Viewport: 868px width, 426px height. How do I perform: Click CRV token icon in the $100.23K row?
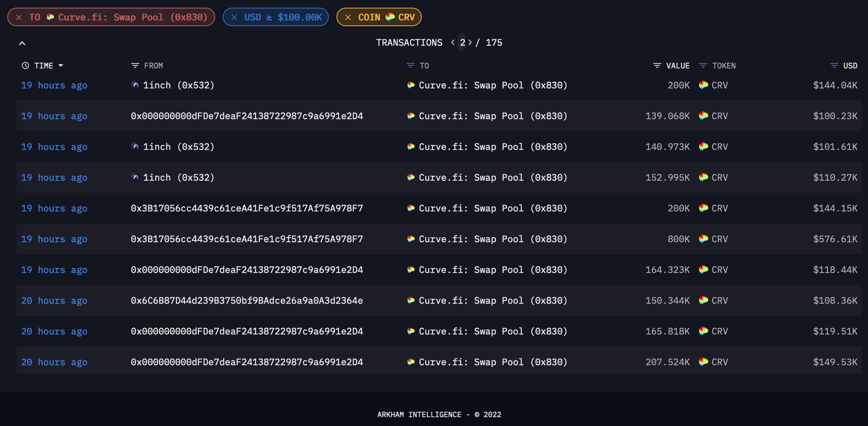[704, 115]
